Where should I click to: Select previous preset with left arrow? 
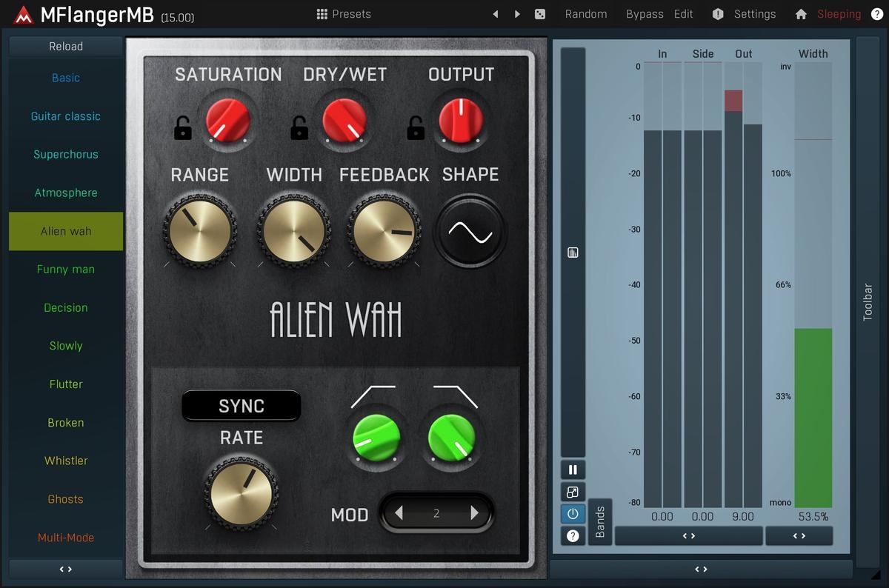(496, 14)
